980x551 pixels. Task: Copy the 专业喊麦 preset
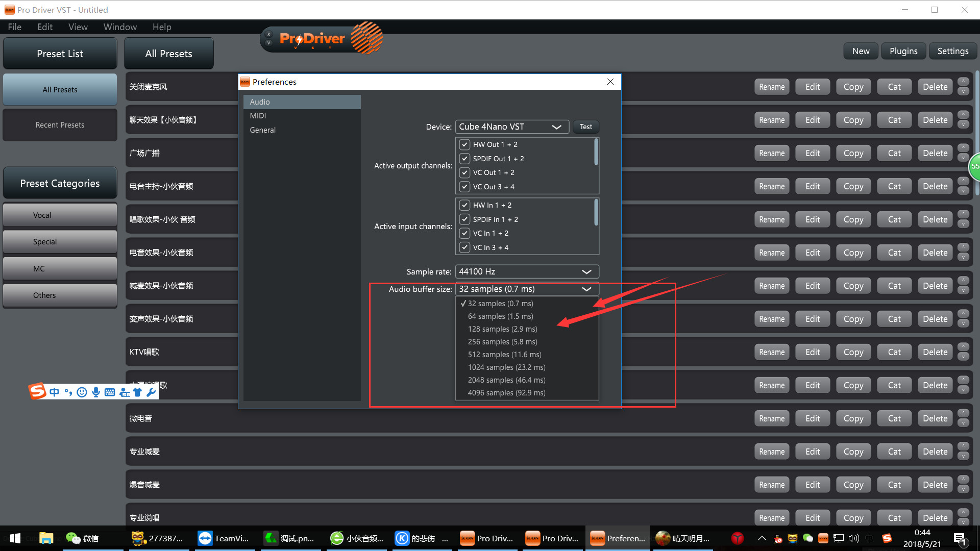tap(853, 452)
